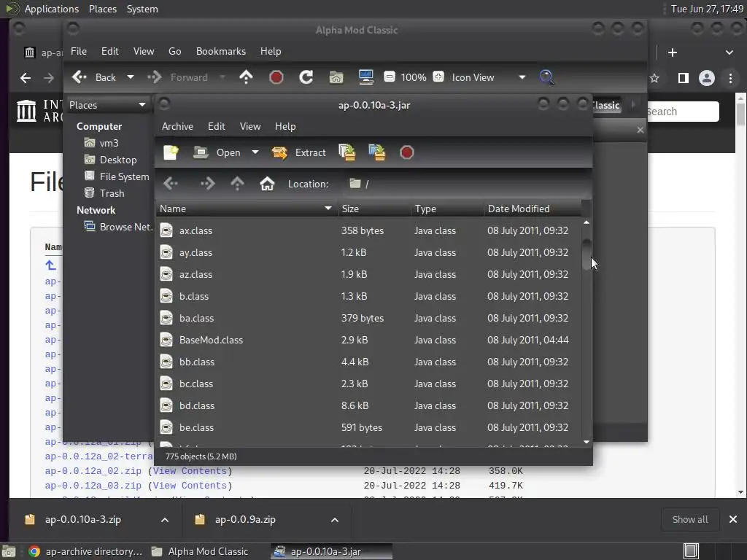
Task: Expand Back history dropdown in file manager
Action: click(130, 77)
